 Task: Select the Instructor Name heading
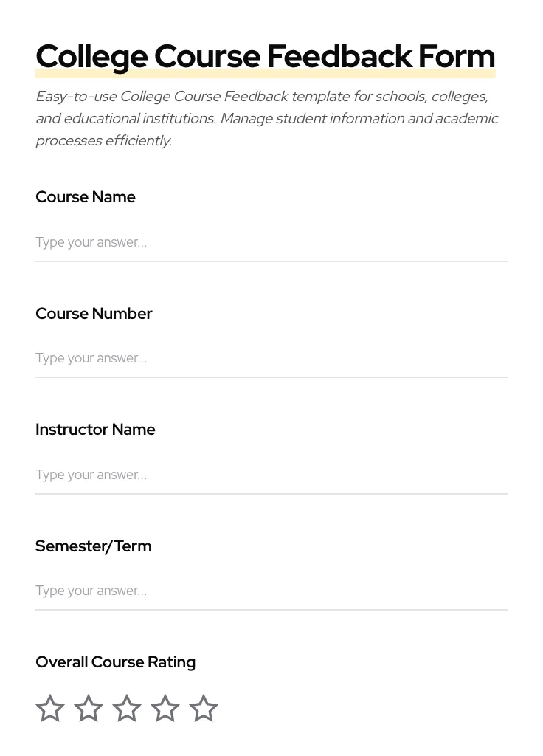(95, 430)
